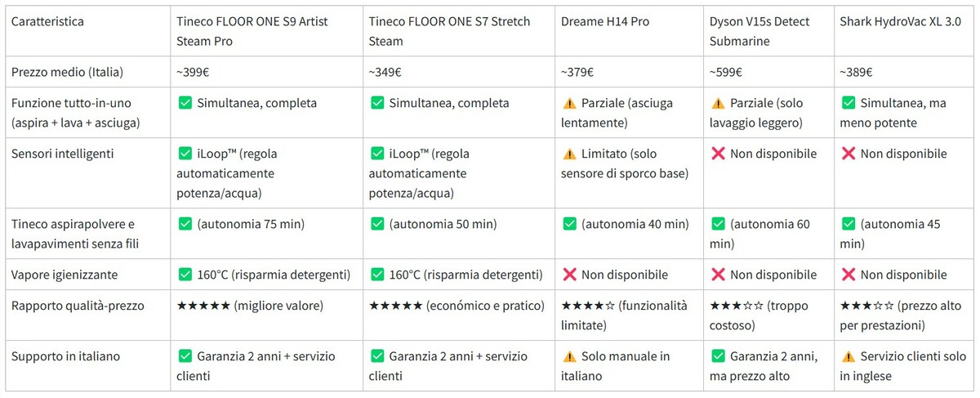Click the red X in Shark's Vapore igienizzante cell
The image size is (980, 398).
pos(848,275)
